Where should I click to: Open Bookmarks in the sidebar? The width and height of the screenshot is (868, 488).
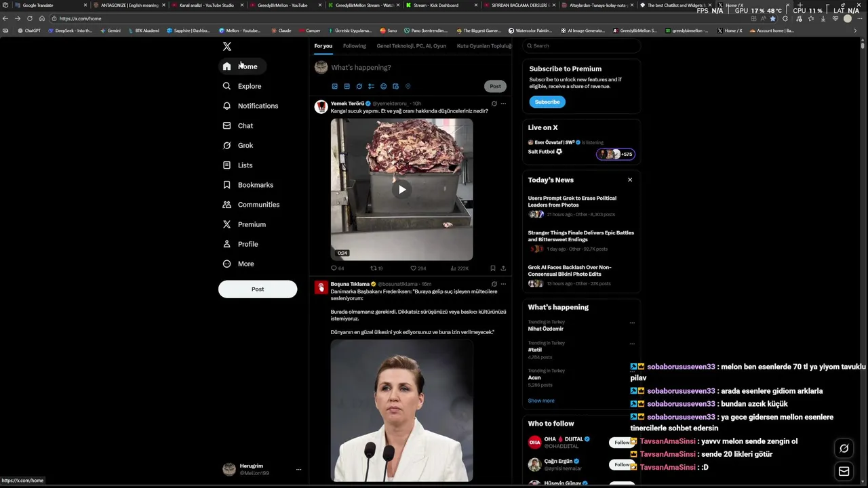pyautogui.click(x=248, y=184)
